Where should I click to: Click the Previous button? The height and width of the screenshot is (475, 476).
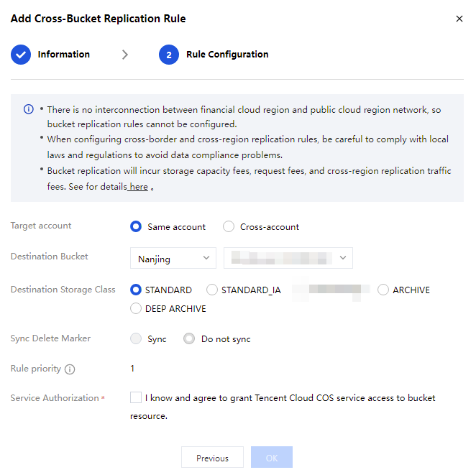coord(212,458)
